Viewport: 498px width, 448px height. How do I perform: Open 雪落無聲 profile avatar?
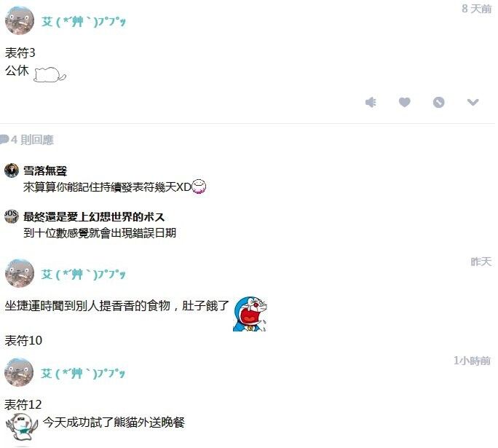pos(12,170)
